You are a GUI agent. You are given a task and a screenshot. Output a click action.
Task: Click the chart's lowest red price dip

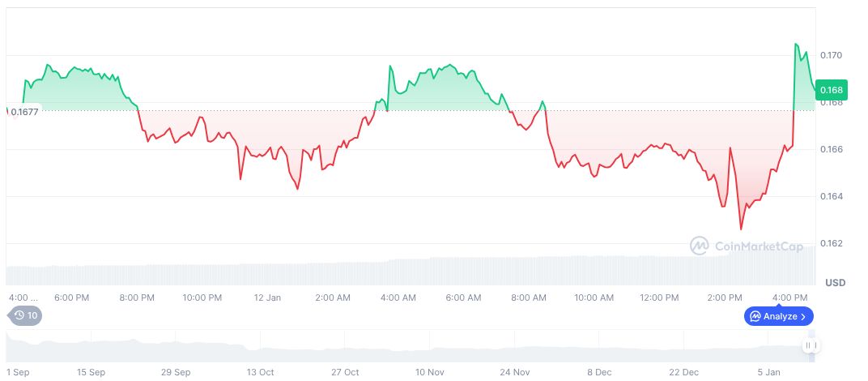(740, 229)
